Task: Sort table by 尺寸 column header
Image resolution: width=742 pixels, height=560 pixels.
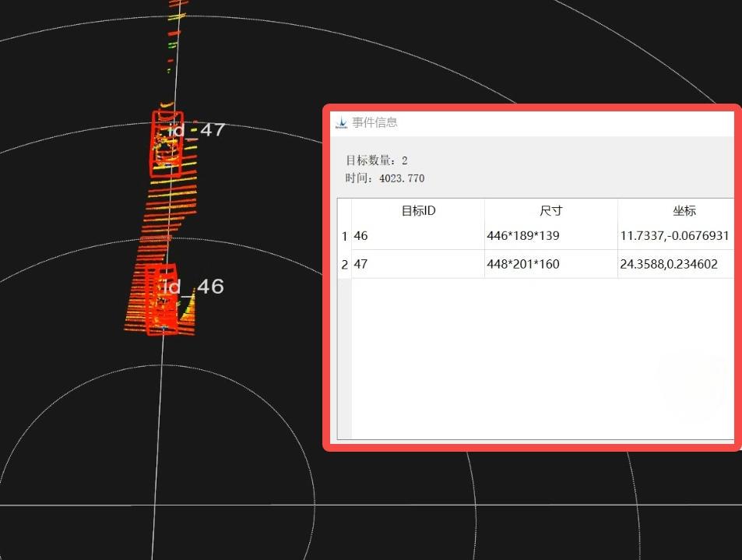Action: point(550,211)
